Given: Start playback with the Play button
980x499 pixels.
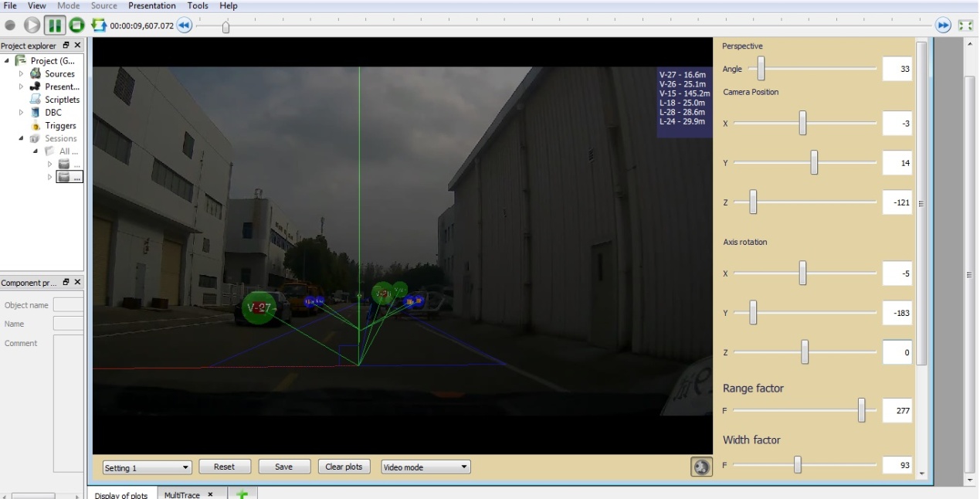Looking at the screenshot, I should pyautogui.click(x=32, y=25).
